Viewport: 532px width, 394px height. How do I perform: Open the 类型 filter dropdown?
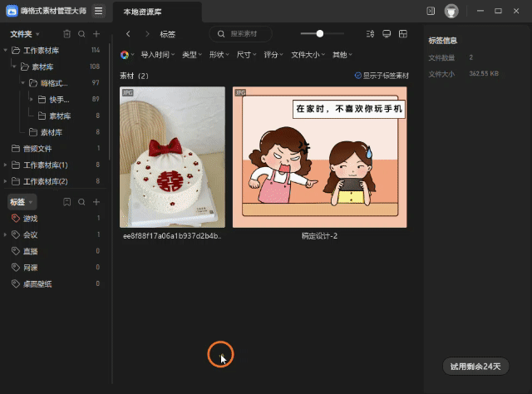point(192,55)
